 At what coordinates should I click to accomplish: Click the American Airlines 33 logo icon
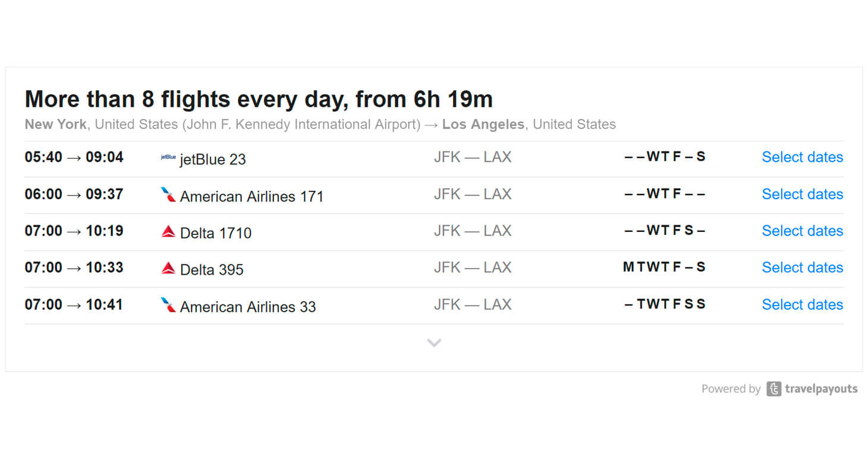click(x=168, y=305)
